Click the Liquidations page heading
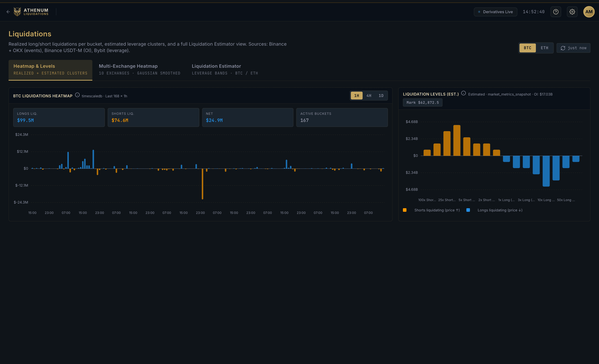Screen dimensions: 599x364 tap(30, 34)
